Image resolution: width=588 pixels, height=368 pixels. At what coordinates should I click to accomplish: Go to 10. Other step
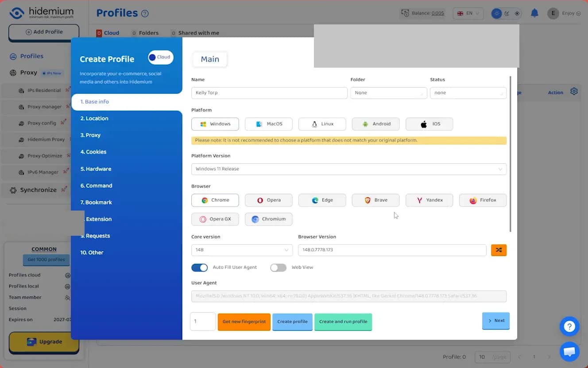92,253
